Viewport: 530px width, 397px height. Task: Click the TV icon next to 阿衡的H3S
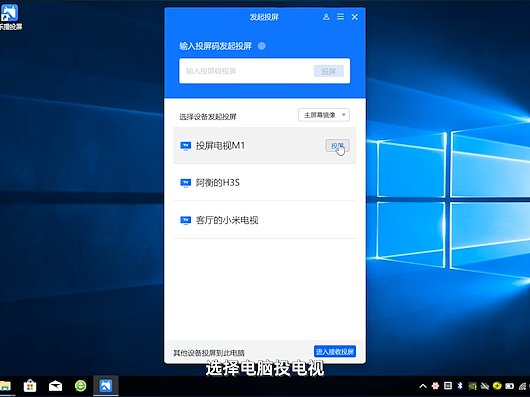[x=186, y=183]
